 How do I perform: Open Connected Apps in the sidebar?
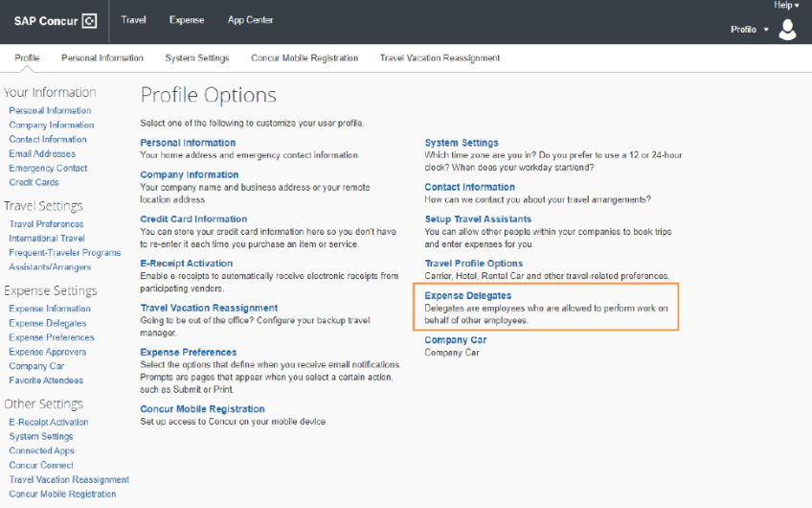pyautogui.click(x=41, y=450)
